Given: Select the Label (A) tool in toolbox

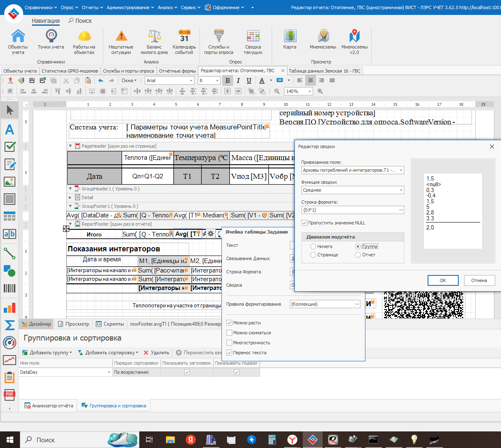Looking at the screenshot, I should 10,129.
